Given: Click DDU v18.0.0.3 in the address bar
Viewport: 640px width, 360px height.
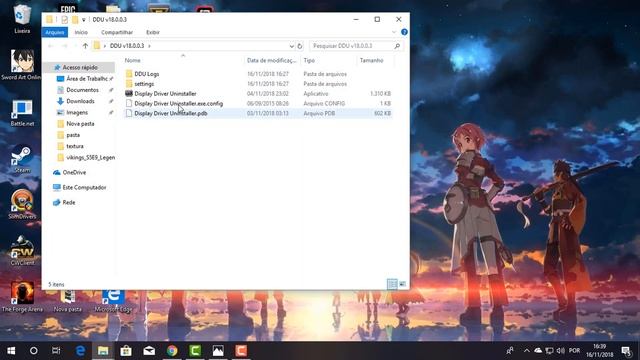Looking at the screenshot, I should [x=127, y=46].
